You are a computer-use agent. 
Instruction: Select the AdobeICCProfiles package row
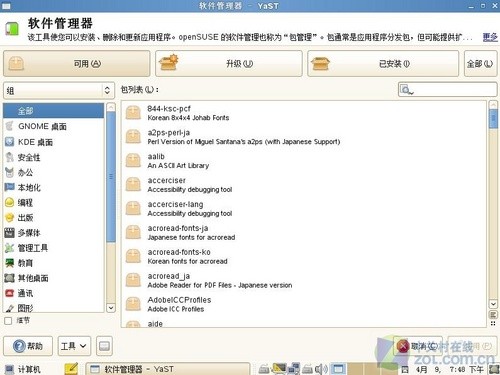pyautogui.click(x=304, y=304)
